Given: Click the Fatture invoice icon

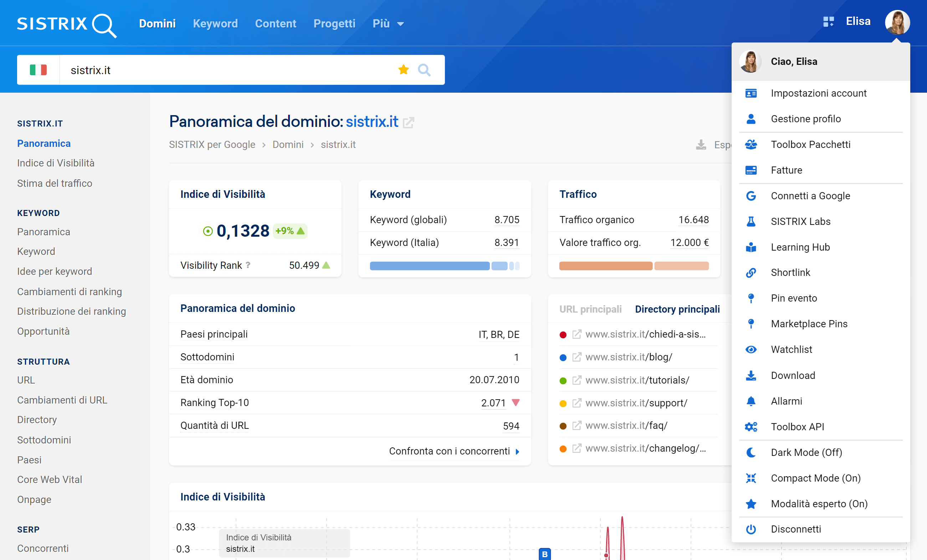Looking at the screenshot, I should point(751,170).
